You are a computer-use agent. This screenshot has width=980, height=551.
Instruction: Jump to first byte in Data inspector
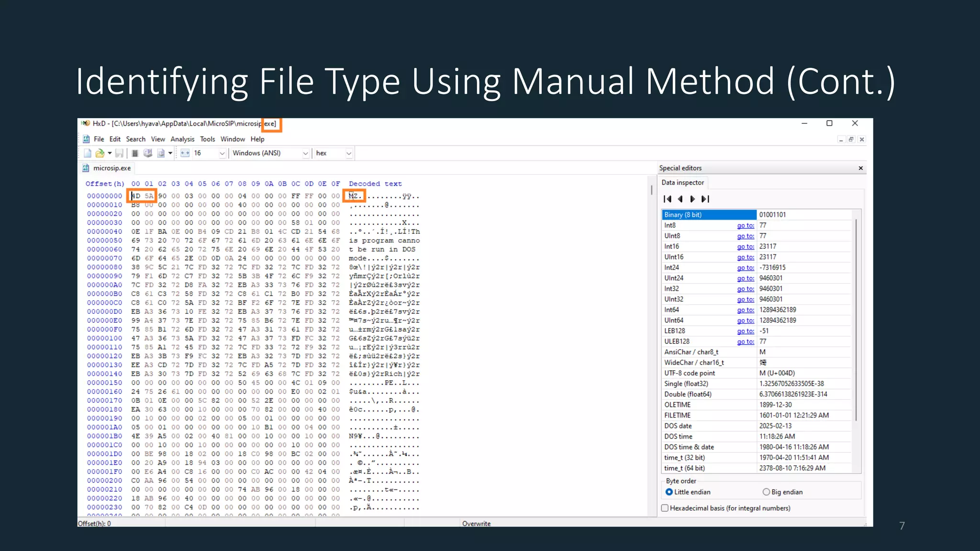coord(668,199)
